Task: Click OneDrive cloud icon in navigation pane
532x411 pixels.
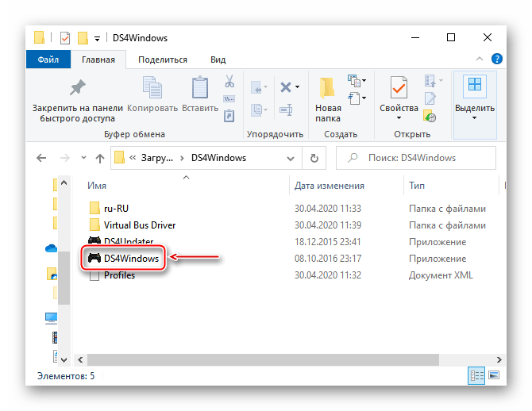Action: (52, 248)
